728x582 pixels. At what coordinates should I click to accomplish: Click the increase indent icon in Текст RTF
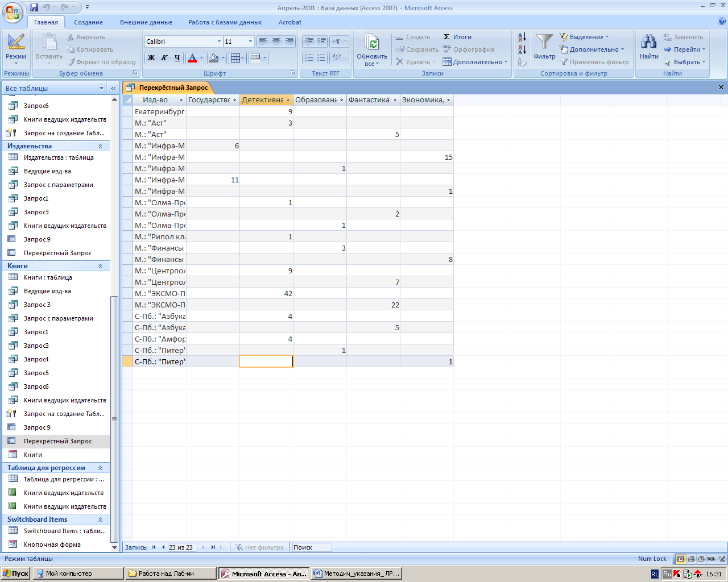(x=322, y=41)
